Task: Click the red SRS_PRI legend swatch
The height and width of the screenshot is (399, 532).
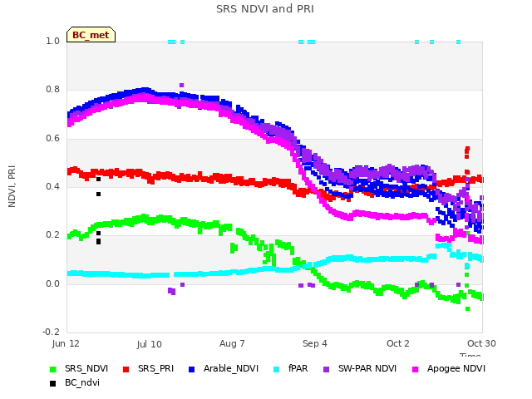Action: tap(126, 369)
